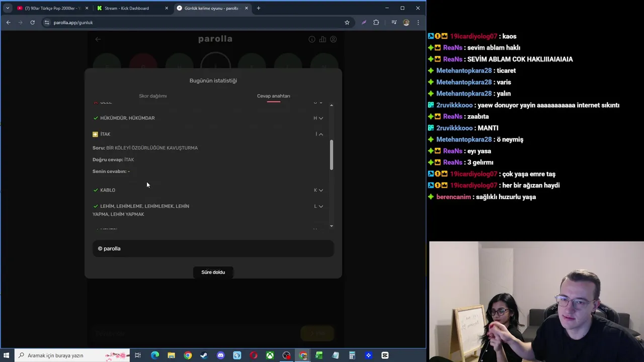Click ReaNs username next to zaabıta message
The width and height of the screenshot is (644, 362).
tap(452, 117)
